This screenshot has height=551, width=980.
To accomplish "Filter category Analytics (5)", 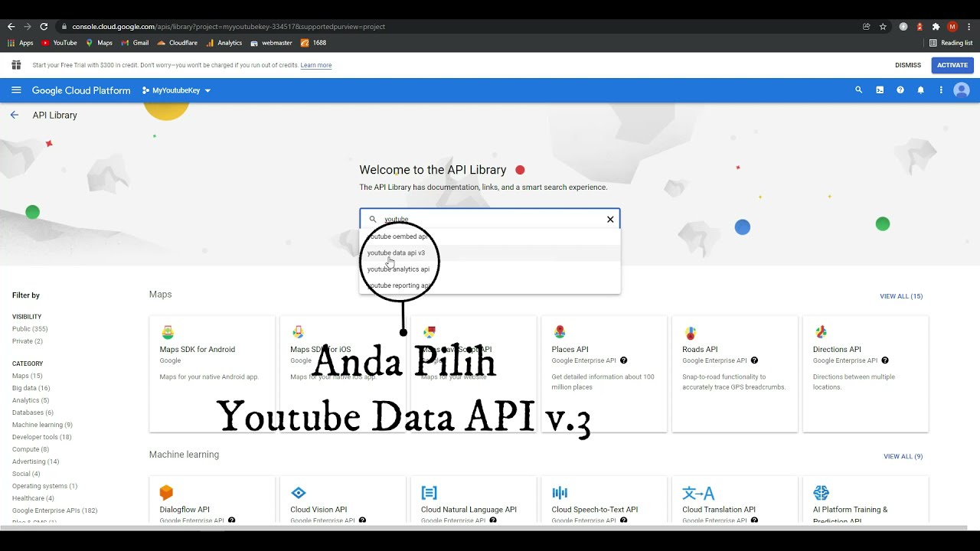I will pyautogui.click(x=31, y=400).
